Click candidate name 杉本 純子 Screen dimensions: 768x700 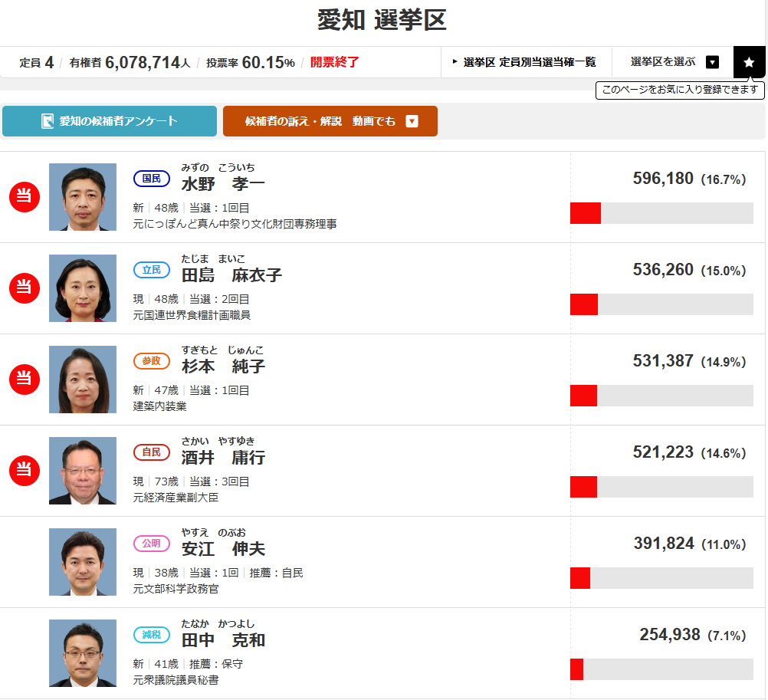[x=223, y=366]
